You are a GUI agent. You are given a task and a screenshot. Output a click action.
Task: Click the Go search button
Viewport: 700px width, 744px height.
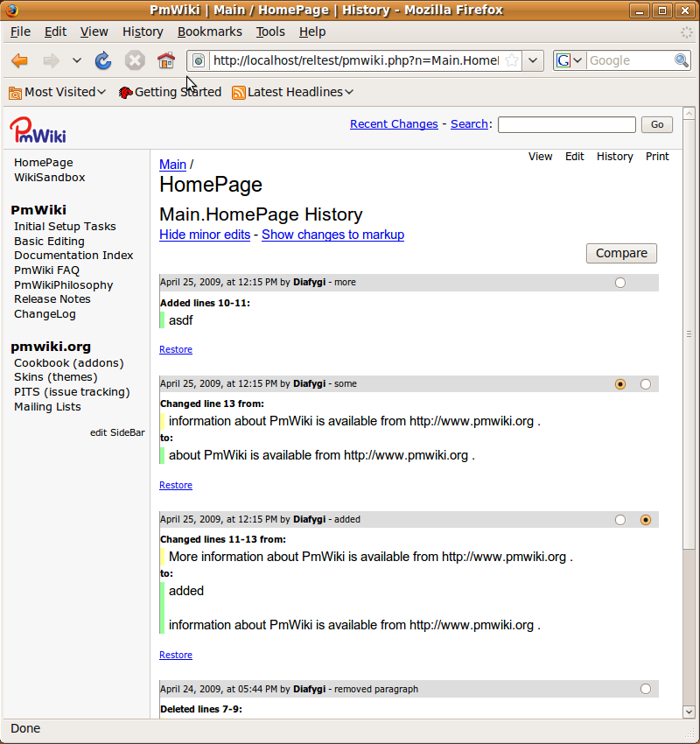pos(657,124)
